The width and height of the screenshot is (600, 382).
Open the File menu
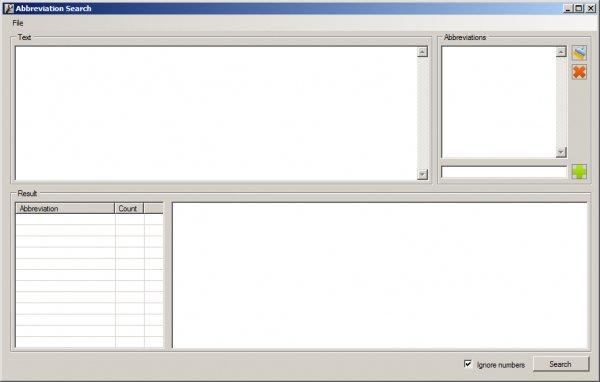click(18, 23)
